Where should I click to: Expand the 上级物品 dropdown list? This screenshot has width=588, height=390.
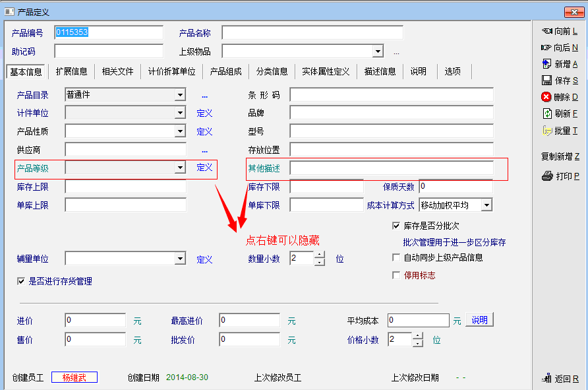point(378,51)
